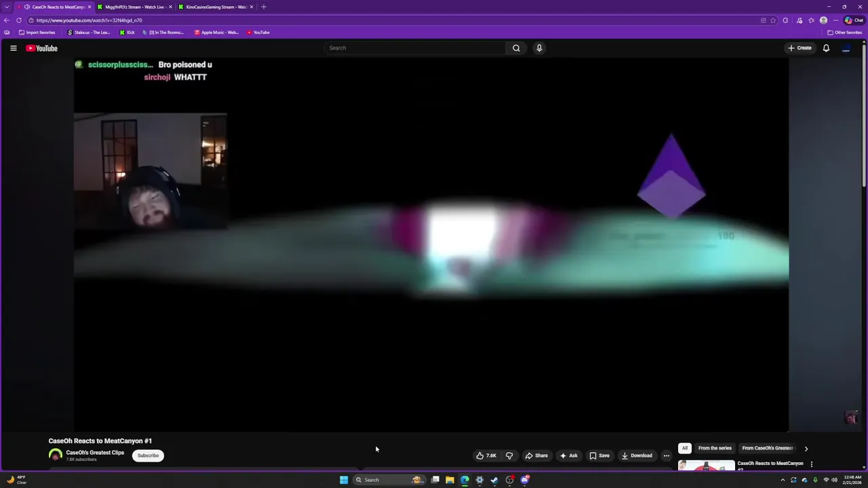This screenshot has width=868, height=488.
Task: Select the All filter chip
Action: click(x=685, y=448)
